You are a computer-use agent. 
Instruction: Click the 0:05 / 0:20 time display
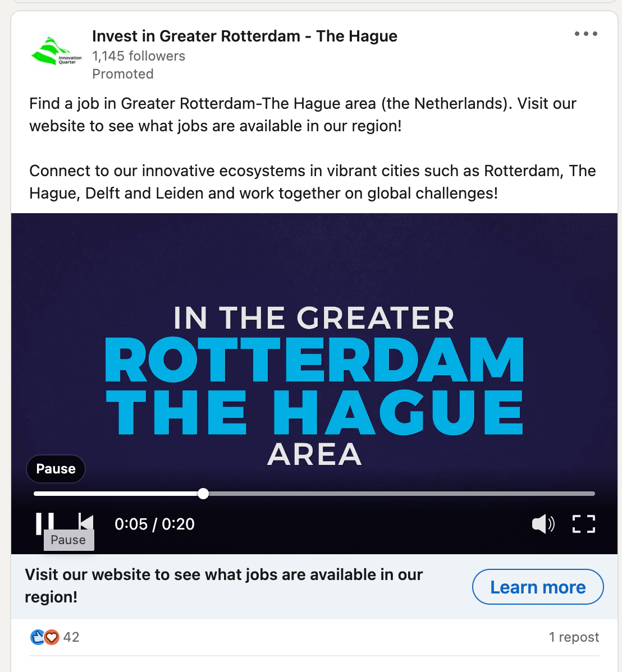pyautogui.click(x=154, y=524)
